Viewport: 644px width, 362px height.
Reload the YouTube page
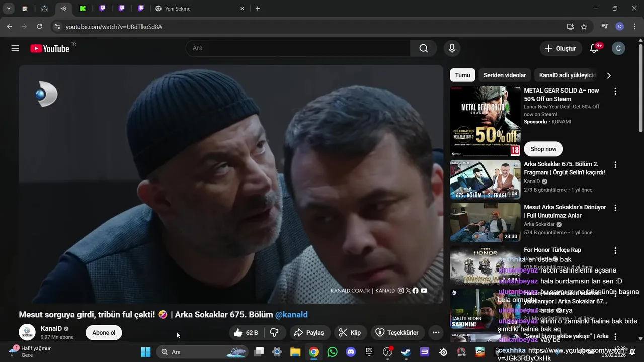tap(39, 26)
